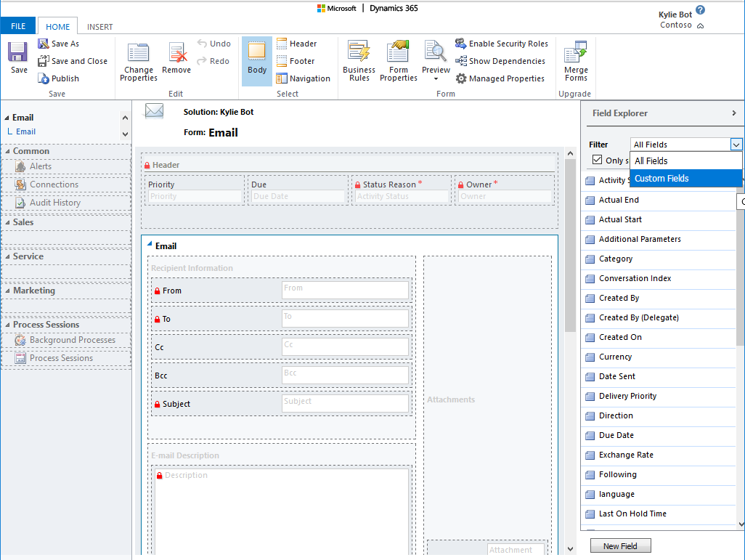Toggle the 'Only show unused fields' checkbox

598,160
